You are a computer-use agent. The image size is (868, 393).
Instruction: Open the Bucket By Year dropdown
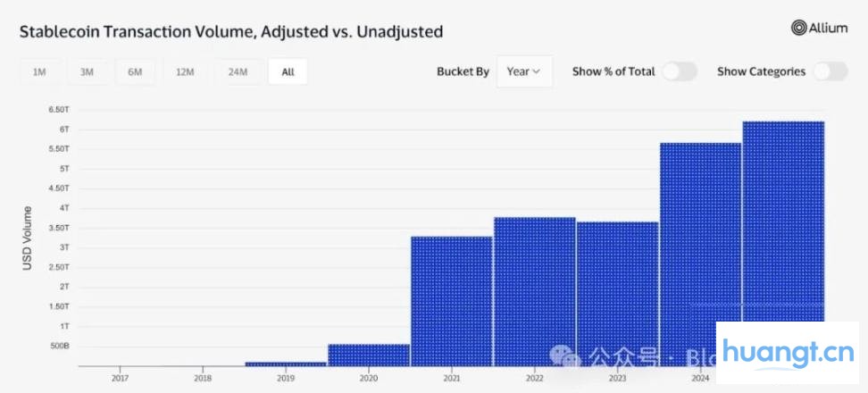524,71
